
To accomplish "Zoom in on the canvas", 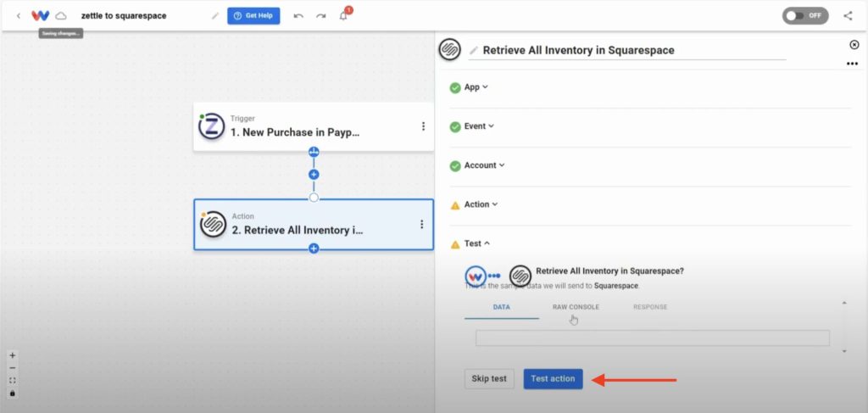I will pos(13,355).
